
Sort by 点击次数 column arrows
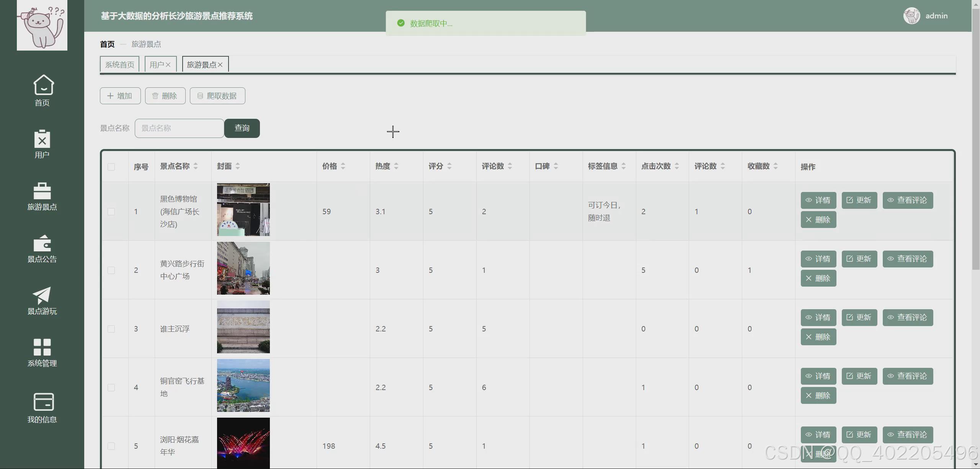[677, 166]
